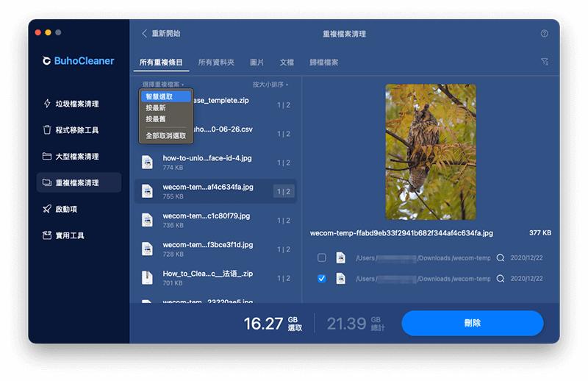Open the filter funnel icon
Viewport: 588px width, 381px height.
[545, 61]
